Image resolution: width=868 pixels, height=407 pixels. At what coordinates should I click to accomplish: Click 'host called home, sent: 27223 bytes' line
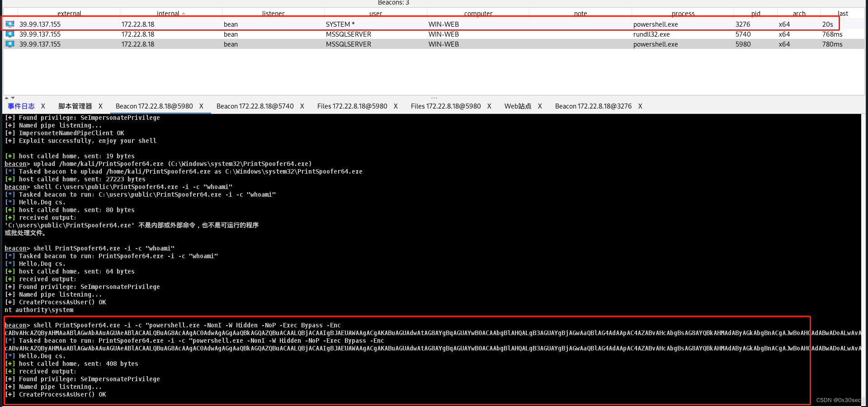(75, 179)
